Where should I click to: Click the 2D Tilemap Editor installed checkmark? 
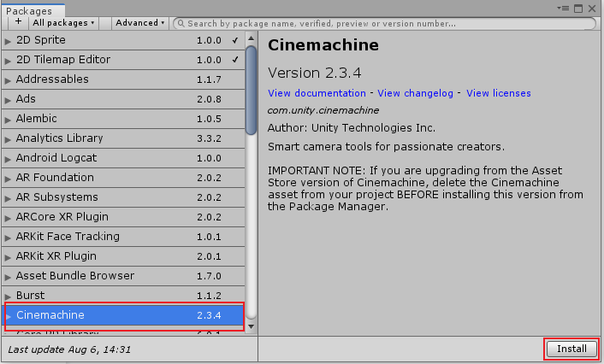pos(235,60)
